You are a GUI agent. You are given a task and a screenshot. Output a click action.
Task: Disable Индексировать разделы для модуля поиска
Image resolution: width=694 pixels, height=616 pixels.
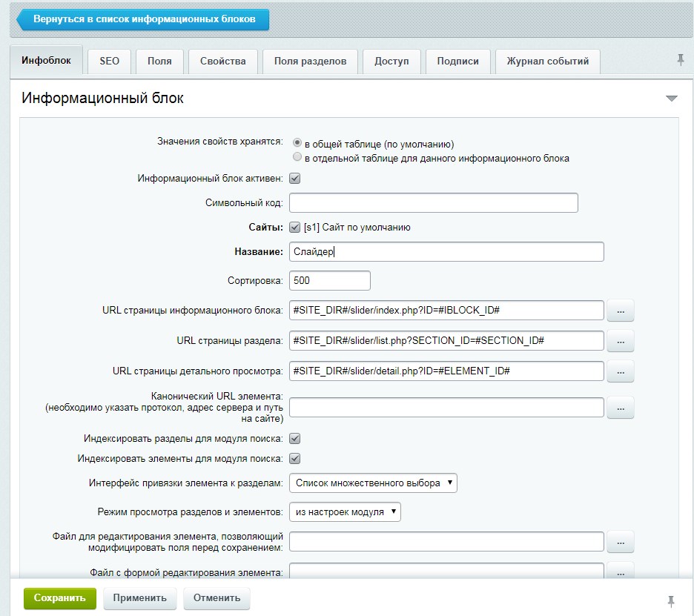(x=294, y=439)
